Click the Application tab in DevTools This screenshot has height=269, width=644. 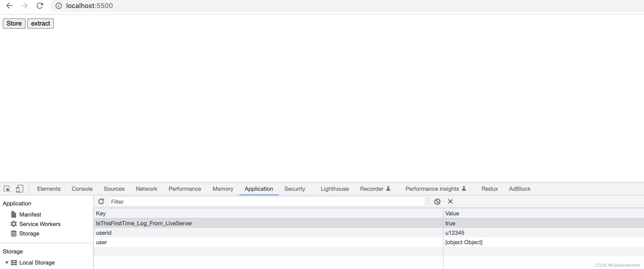(x=258, y=188)
